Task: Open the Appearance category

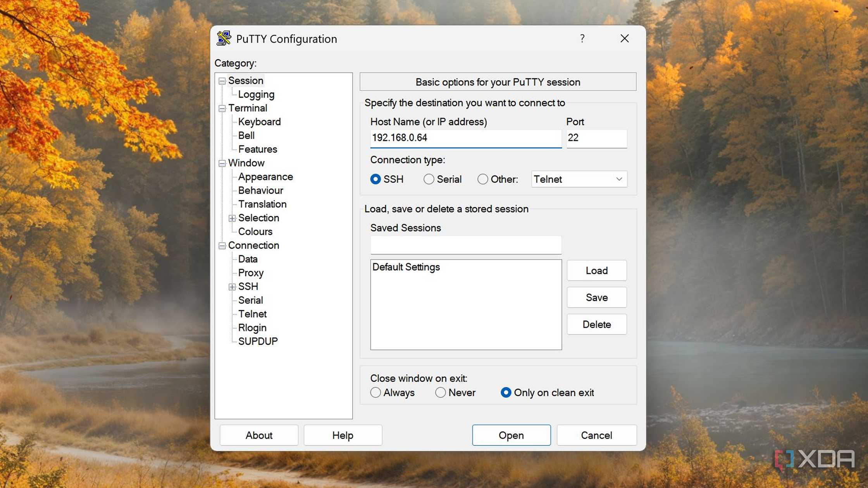Action: point(265,177)
